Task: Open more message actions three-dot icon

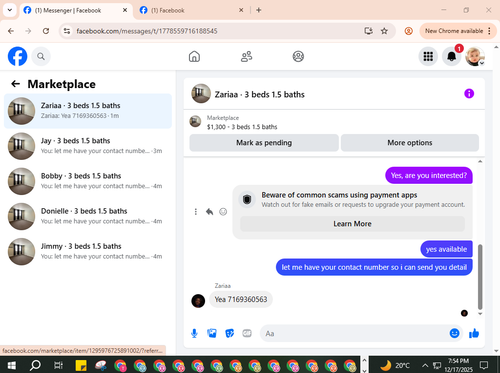Action: 196,212
